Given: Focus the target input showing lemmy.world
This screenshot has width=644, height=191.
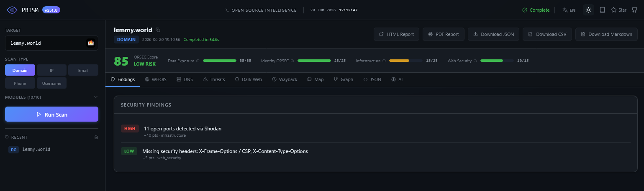Looking at the screenshot, I should click(51, 43).
